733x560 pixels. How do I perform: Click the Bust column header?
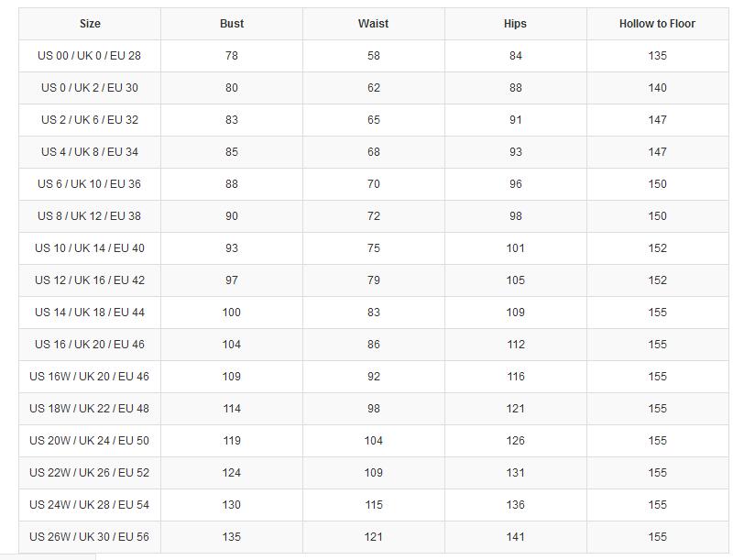[x=232, y=24]
